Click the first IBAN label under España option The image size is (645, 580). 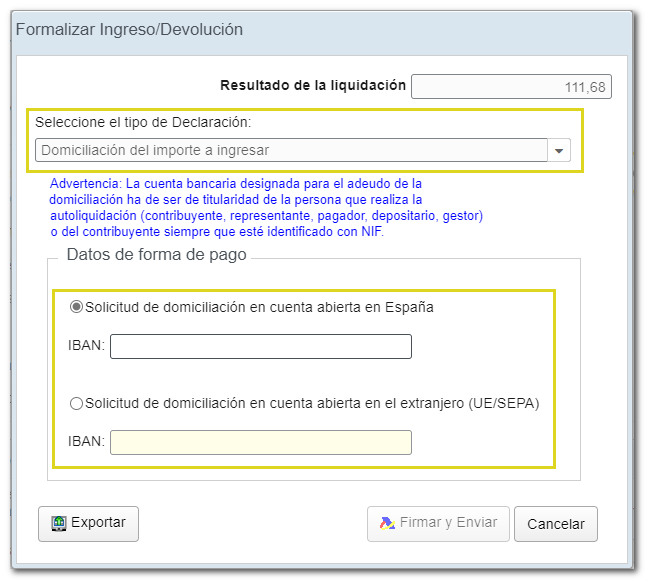click(x=86, y=346)
